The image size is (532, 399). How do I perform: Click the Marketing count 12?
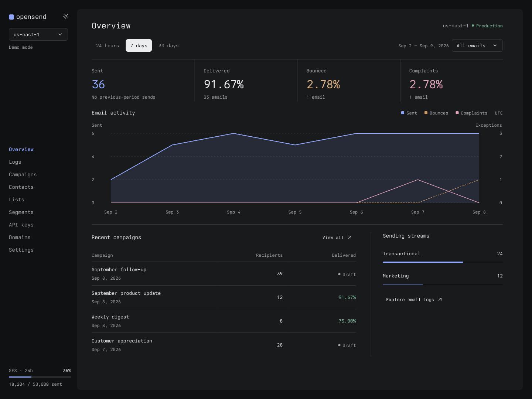click(500, 276)
